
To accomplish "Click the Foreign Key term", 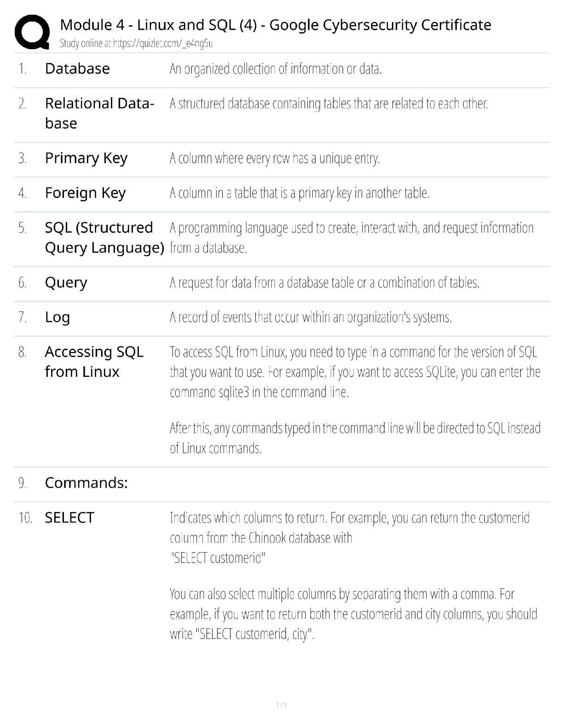I will 85,193.
